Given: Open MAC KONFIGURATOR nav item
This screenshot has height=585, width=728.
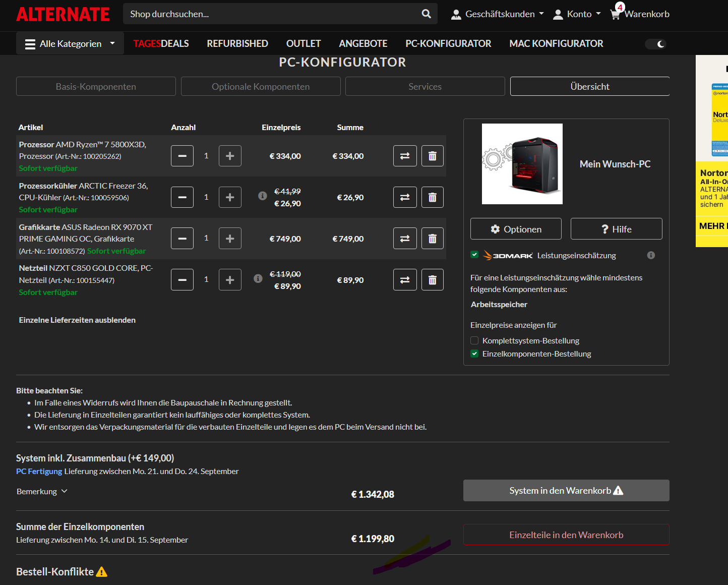Looking at the screenshot, I should click(x=556, y=44).
